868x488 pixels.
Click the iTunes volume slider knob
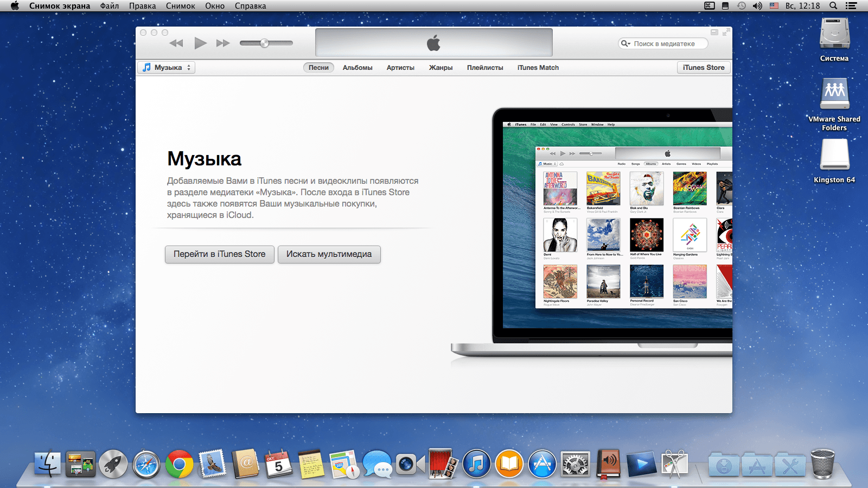264,43
